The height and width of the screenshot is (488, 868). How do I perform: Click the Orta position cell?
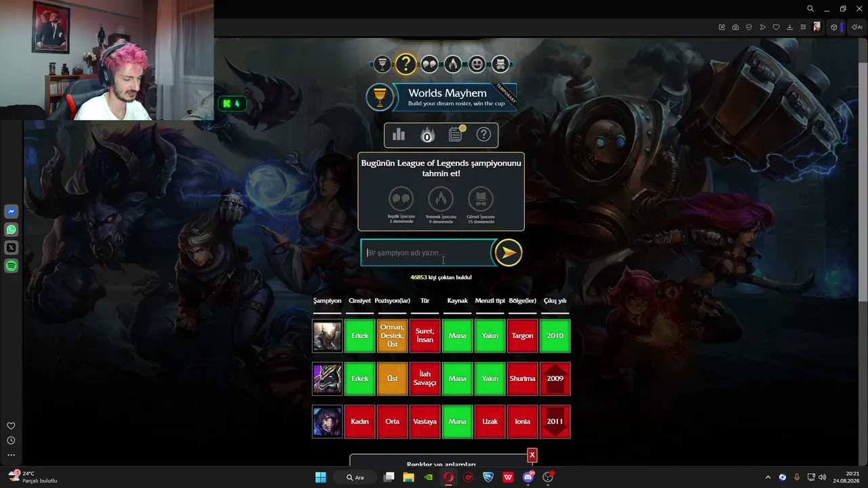tap(392, 422)
